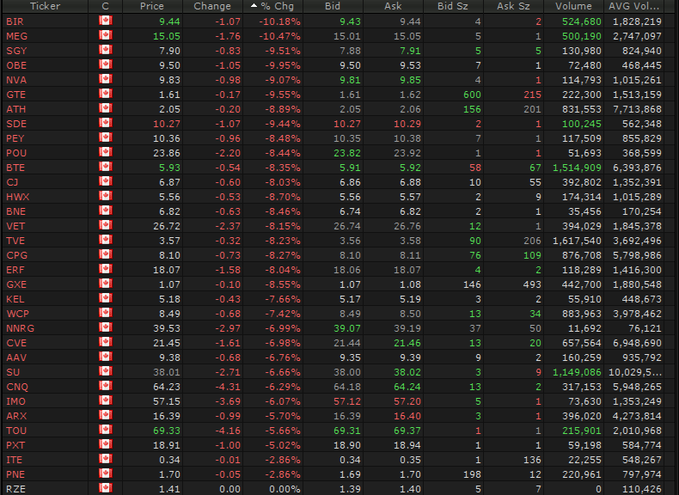Click the Ask Sz column header
Image resolution: width=679 pixels, height=495 pixels.
coord(513,6)
